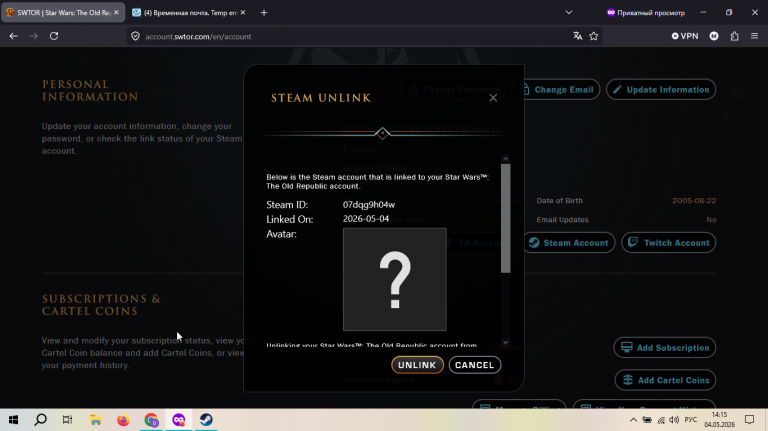Open Update Information button
The image size is (768, 431).
[x=661, y=90]
